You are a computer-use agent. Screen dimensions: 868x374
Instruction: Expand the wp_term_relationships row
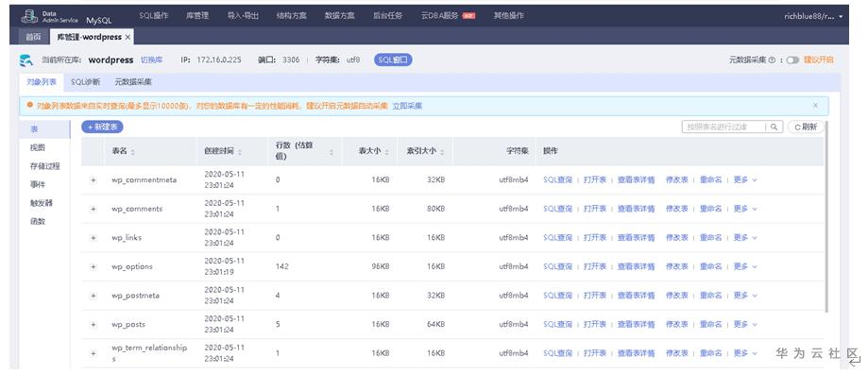[93, 353]
